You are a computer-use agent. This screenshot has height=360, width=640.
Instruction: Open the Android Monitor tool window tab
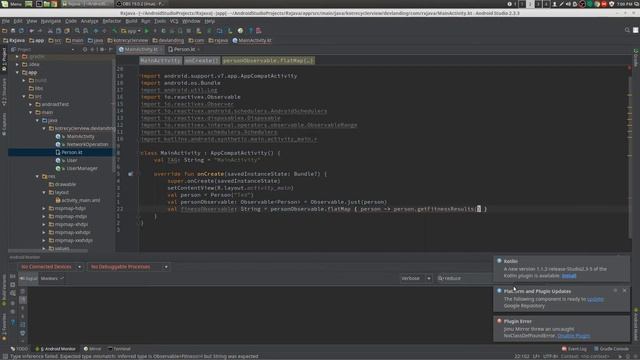56,349
